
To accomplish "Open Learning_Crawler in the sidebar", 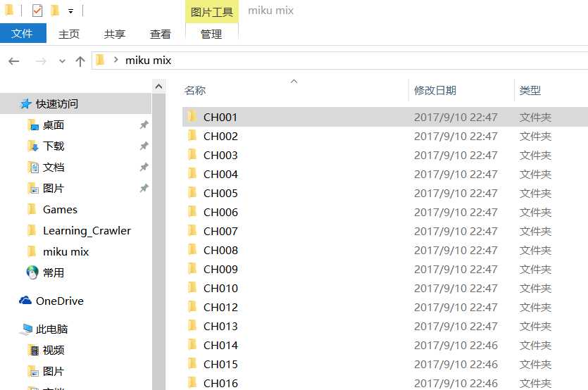I will pyautogui.click(x=87, y=231).
